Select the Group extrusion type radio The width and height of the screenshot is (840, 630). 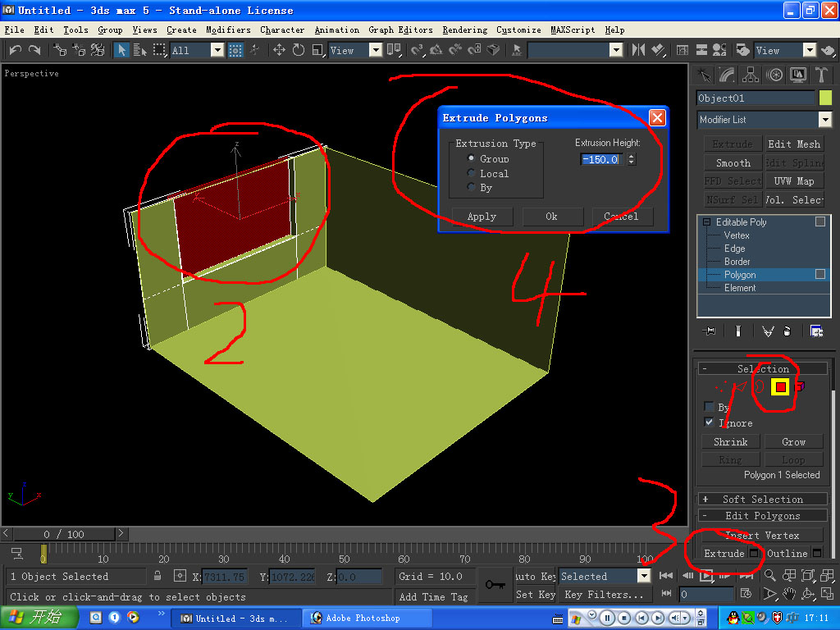tap(471, 158)
